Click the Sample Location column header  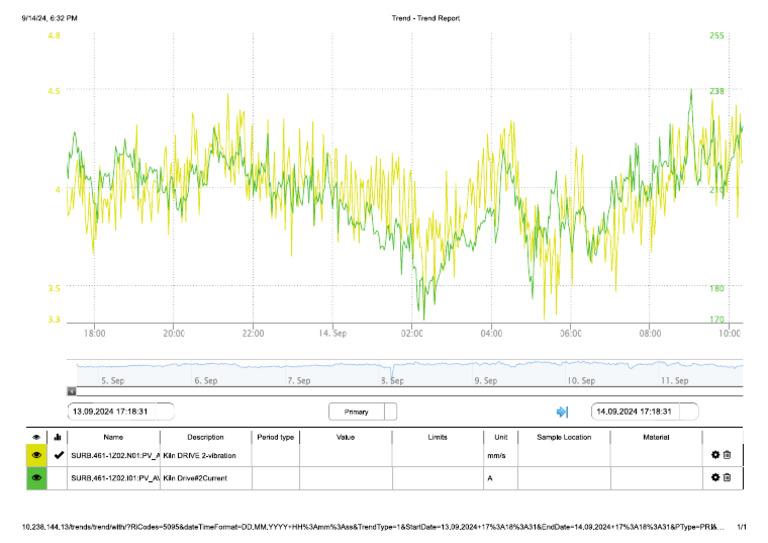point(564,437)
